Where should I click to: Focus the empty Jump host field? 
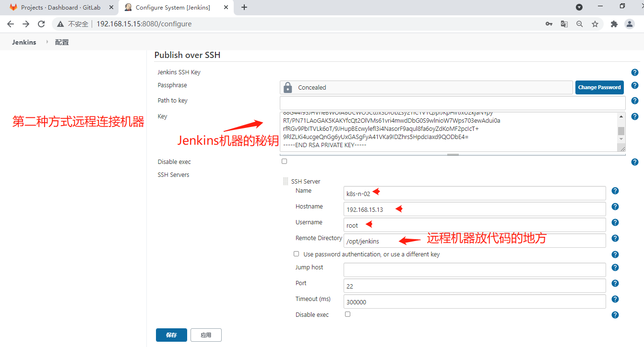475,270
